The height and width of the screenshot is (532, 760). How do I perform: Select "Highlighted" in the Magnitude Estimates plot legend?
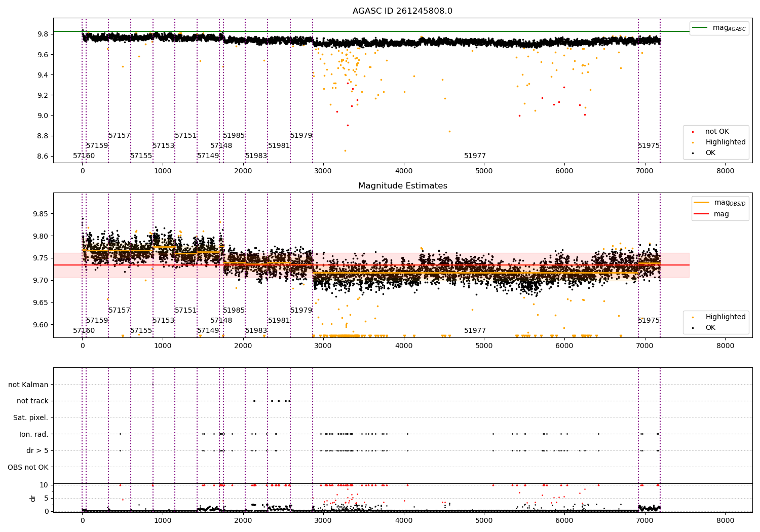[719, 317]
